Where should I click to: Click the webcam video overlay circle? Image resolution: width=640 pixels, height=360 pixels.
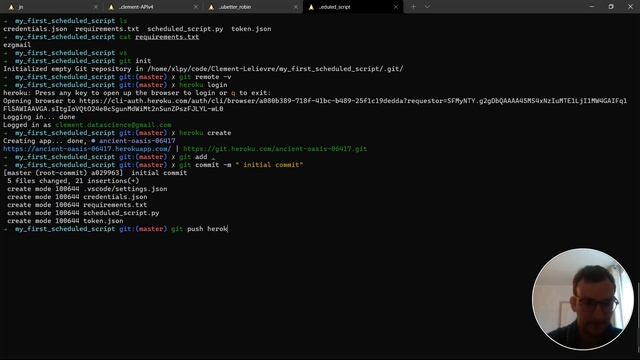583,299
